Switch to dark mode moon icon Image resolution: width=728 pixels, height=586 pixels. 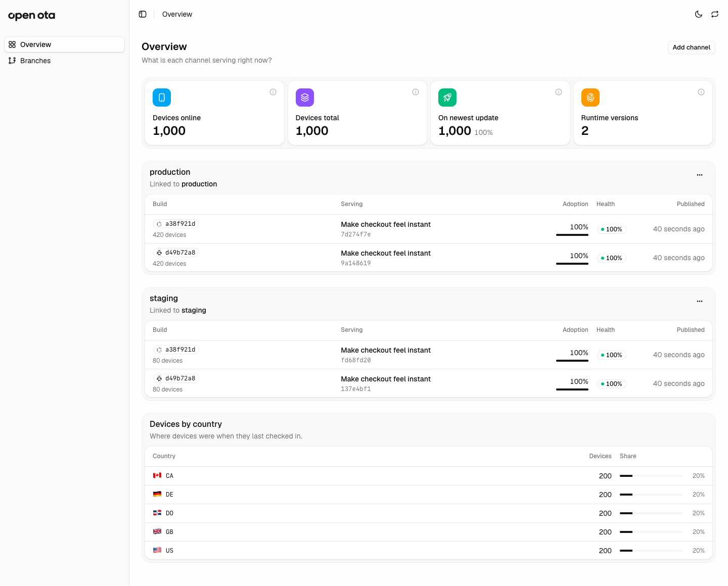tap(699, 14)
